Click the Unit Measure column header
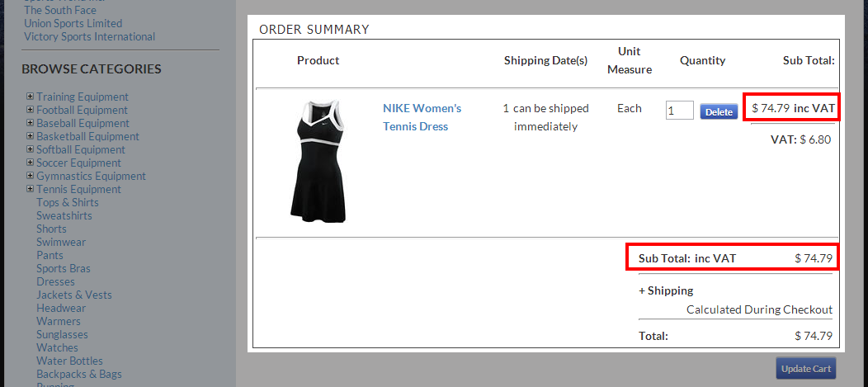 pos(630,60)
